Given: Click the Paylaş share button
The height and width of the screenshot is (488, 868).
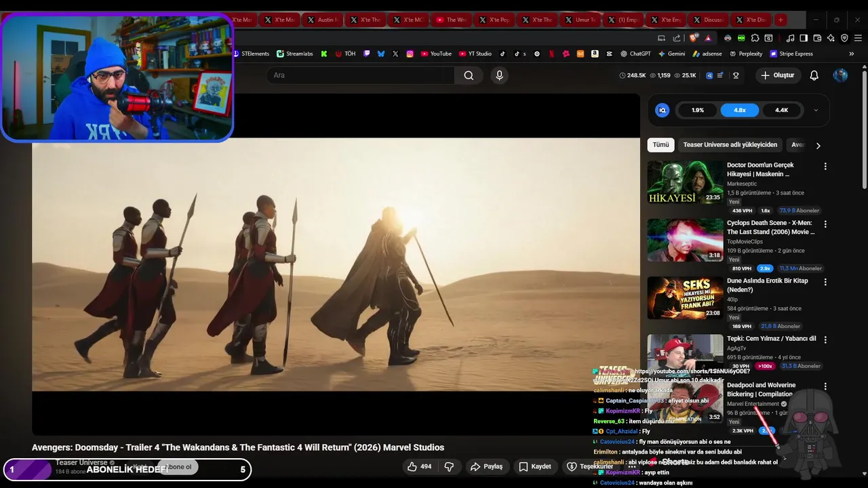Looking at the screenshot, I should 486,466.
